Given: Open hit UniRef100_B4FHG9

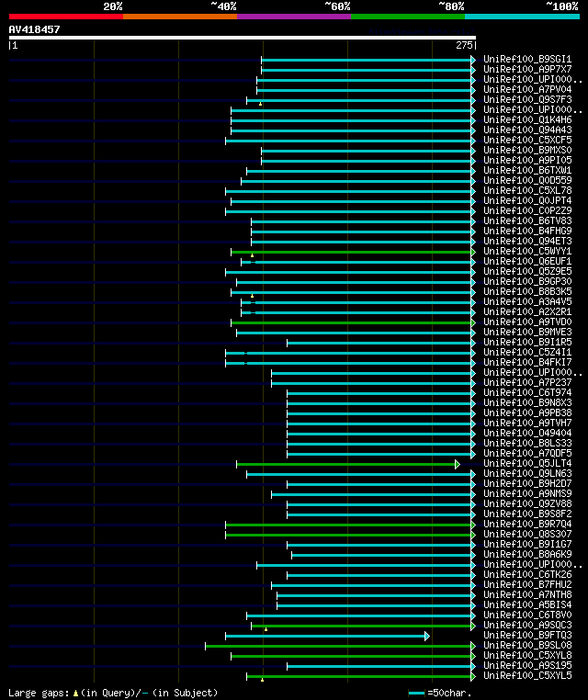Looking at the screenshot, I should (x=527, y=231).
